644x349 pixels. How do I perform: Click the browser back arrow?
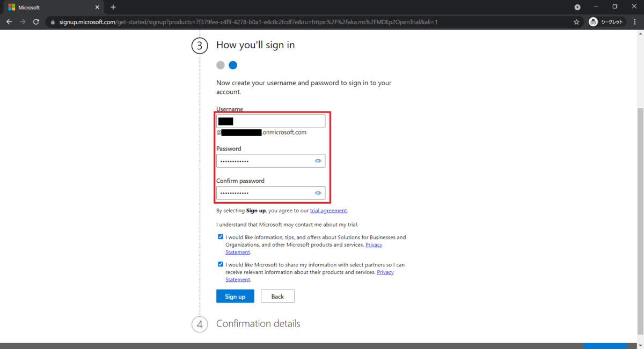coord(9,22)
